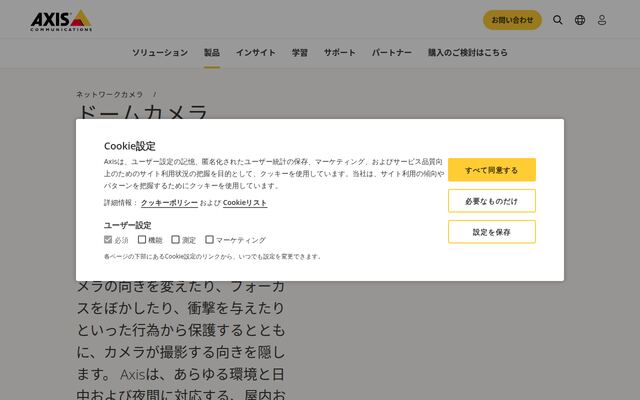Click the お問い合わせ contact button

point(512,20)
